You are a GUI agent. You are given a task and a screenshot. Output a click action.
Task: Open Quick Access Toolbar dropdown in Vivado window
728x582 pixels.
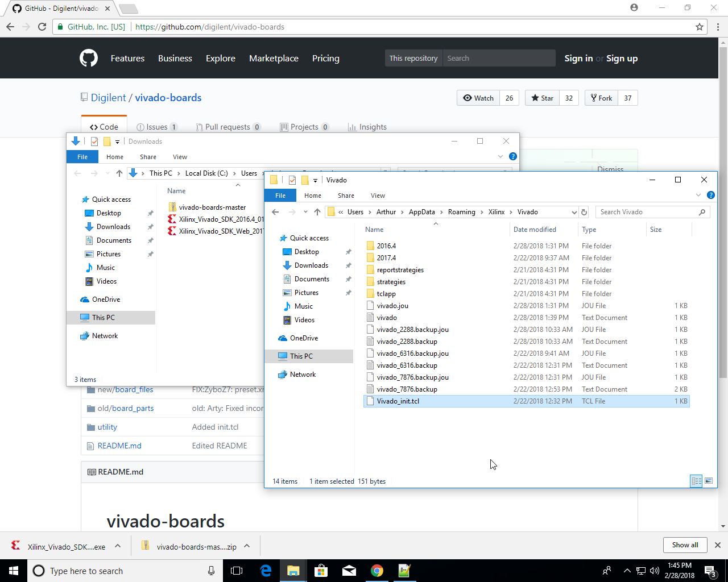point(315,181)
